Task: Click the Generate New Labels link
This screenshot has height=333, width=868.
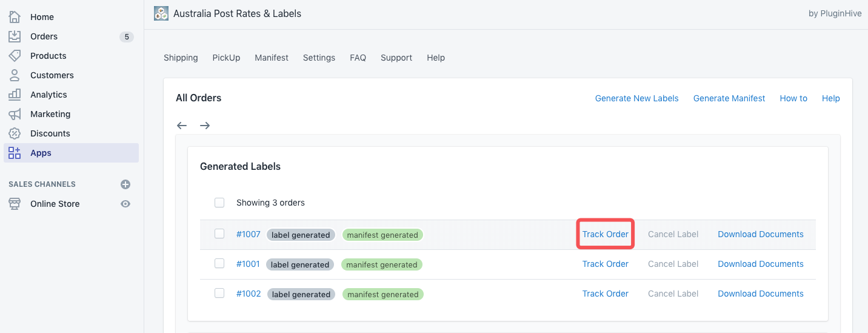Action: click(636, 98)
